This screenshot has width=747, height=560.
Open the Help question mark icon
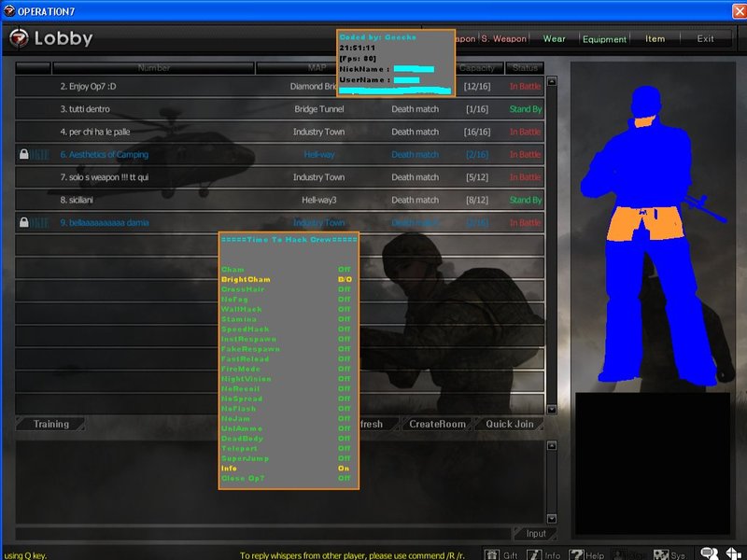coord(576,554)
